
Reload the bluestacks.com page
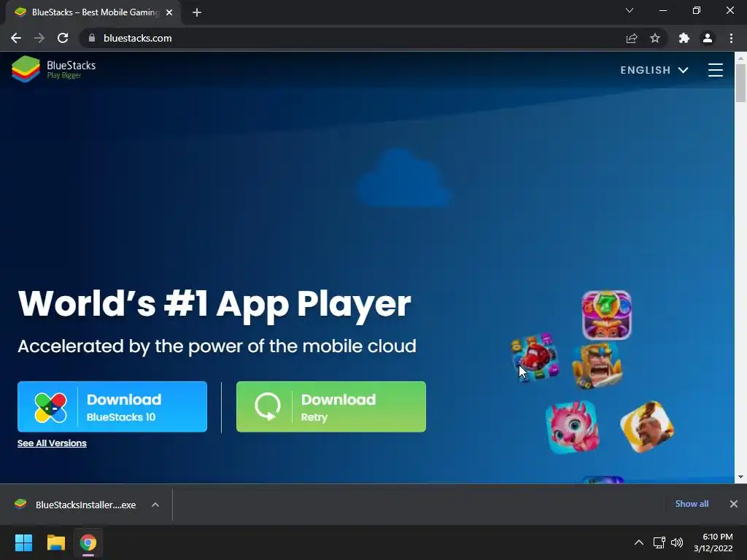63,38
